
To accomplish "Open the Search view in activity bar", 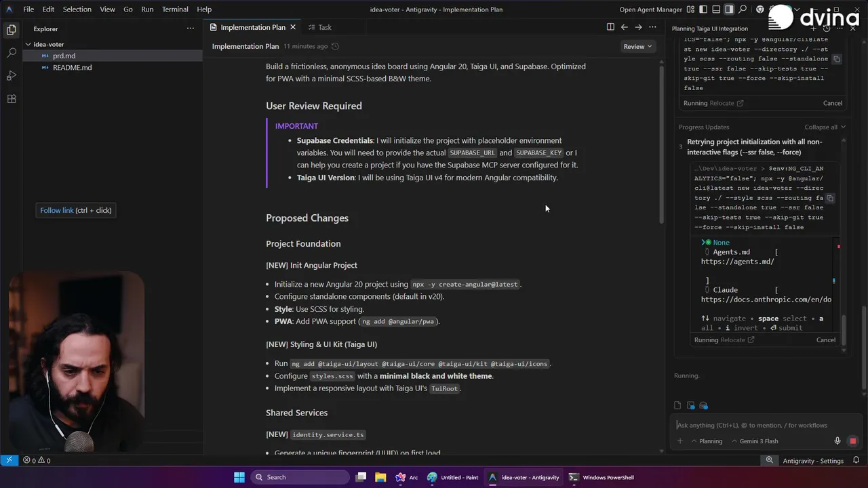I will 11,53.
